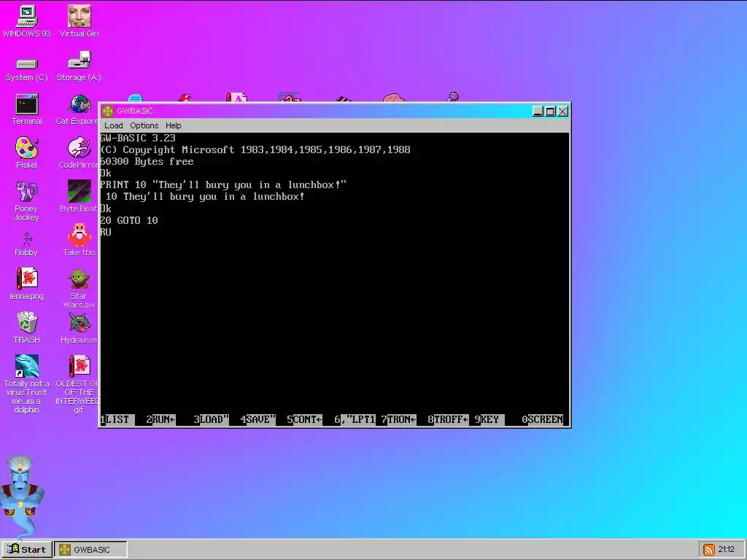
Task: Open the Virtual Girl desktop icon
Action: (79, 21)
